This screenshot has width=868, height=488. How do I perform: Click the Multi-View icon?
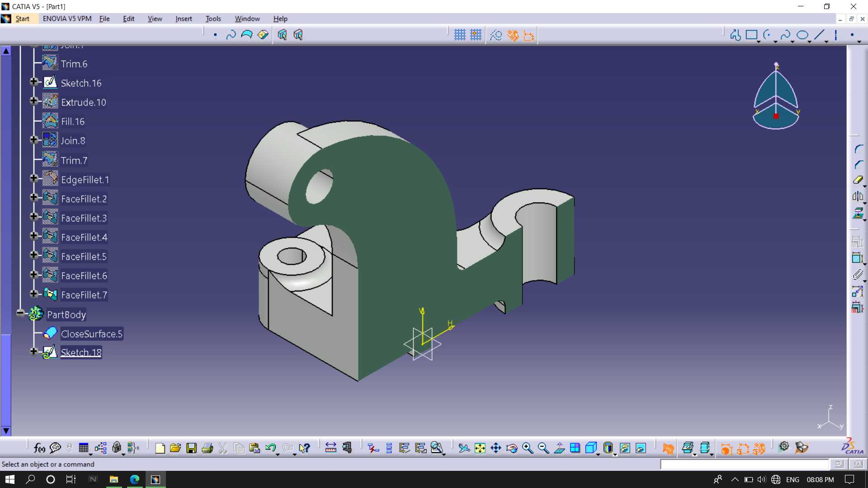click(x=575, y=448)
